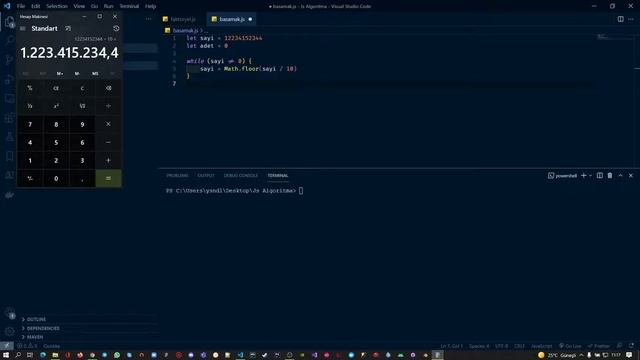Viewport: 640px width, 360px height.
Task: Click the split terminal icon
Action: point(600,176)
